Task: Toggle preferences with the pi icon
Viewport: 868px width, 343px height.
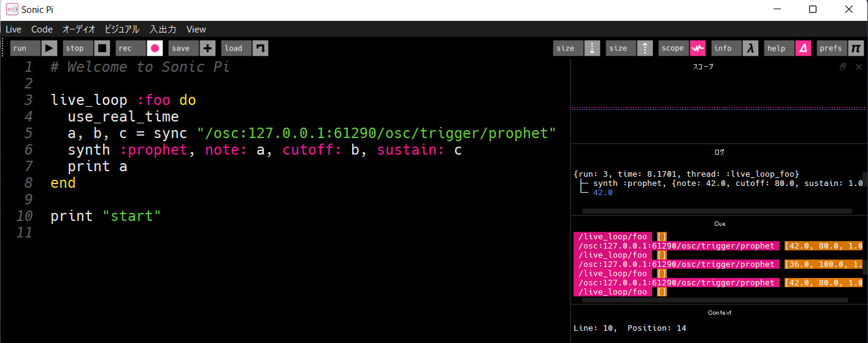Action: (856, 48)
